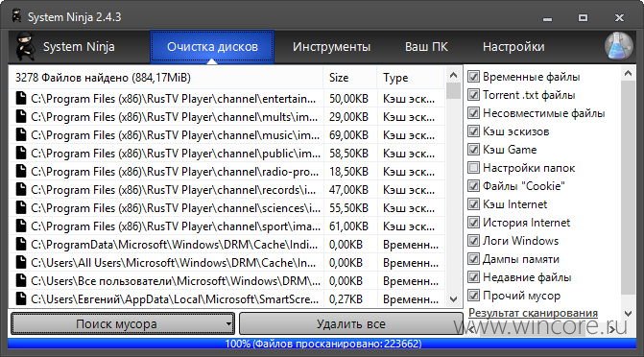Open the Инструменты tab
The width and height of the screenshot is (644, 357).
331,47
